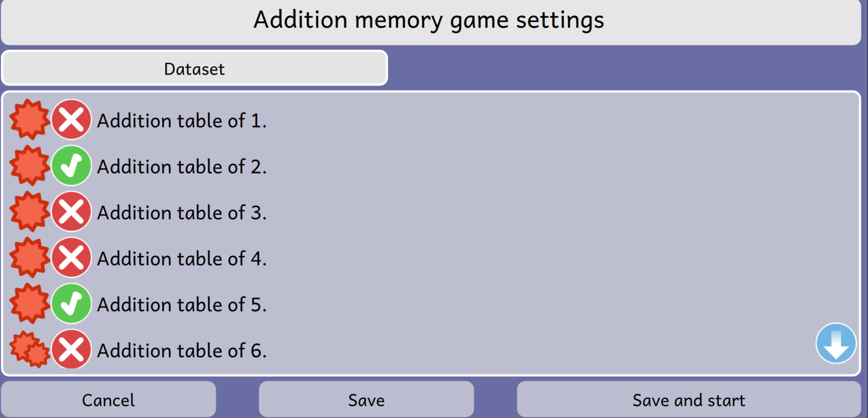Image resolution: width=868 pixels, height=418 pixels.
Task: Click the difficulty star beside Addition table of 4
Action: 30,258
